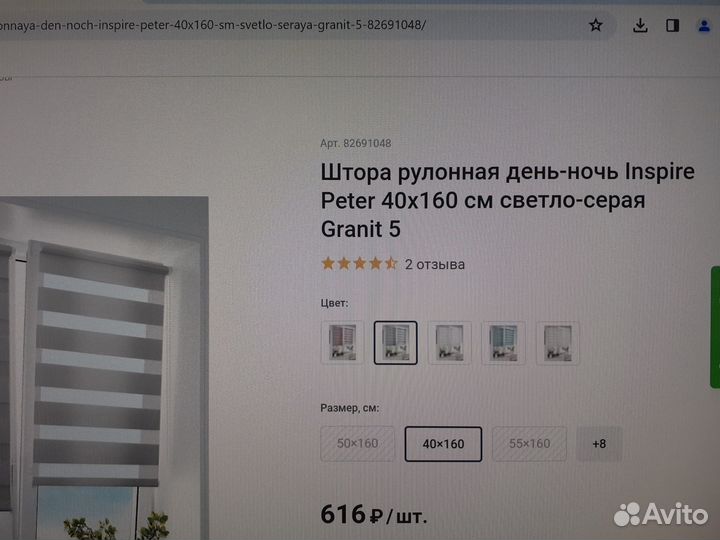Select the highlighted light-gray color thumbnail
The height and width of the screenshot is (540, 720).
point(395,343)
